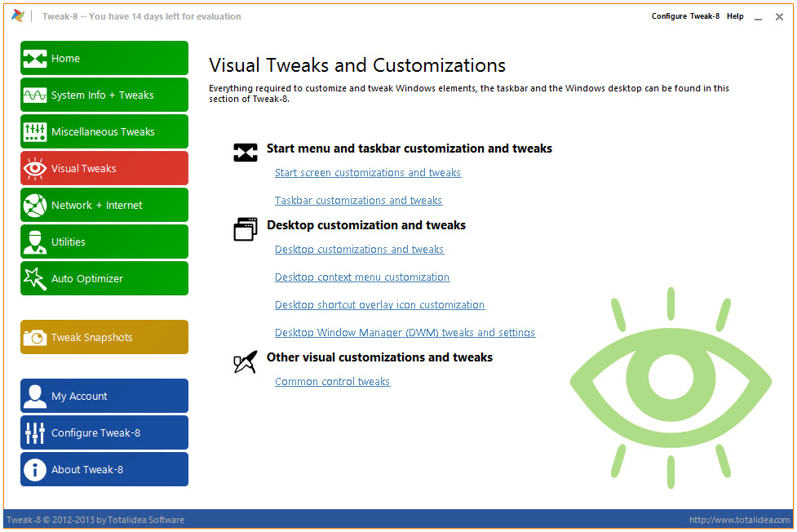Open the Home section
Screen dimensions: 797x532
pyautogui.click(x=104, y=59)
